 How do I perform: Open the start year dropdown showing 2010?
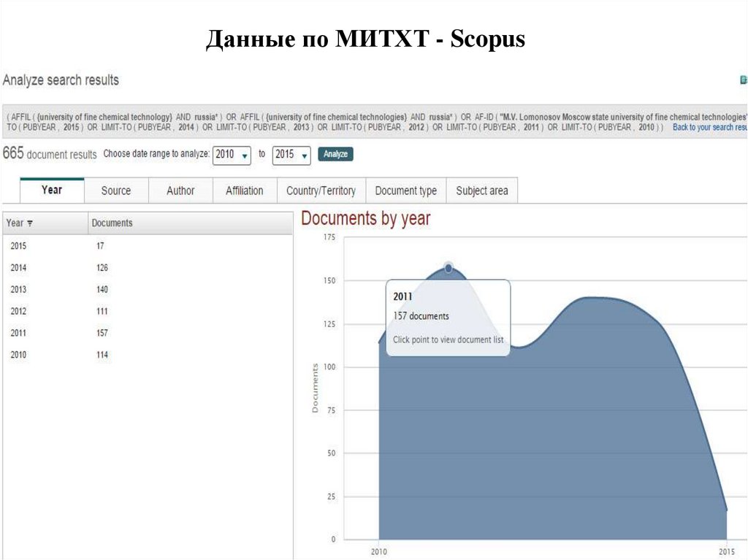(232, 155)
